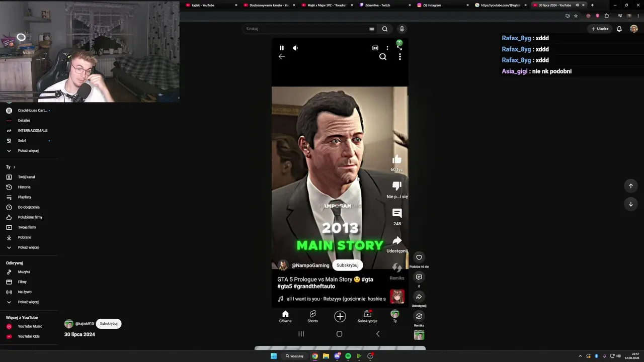Image resolution: width=644 pixels, height=362 pixels.
Task: Subscribe to @NampoGaming with Subskrybuj
Action: (348, 265)
